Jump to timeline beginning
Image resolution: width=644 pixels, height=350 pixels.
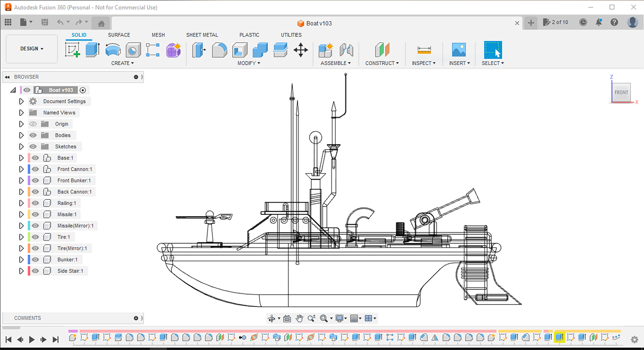point(9,339)
